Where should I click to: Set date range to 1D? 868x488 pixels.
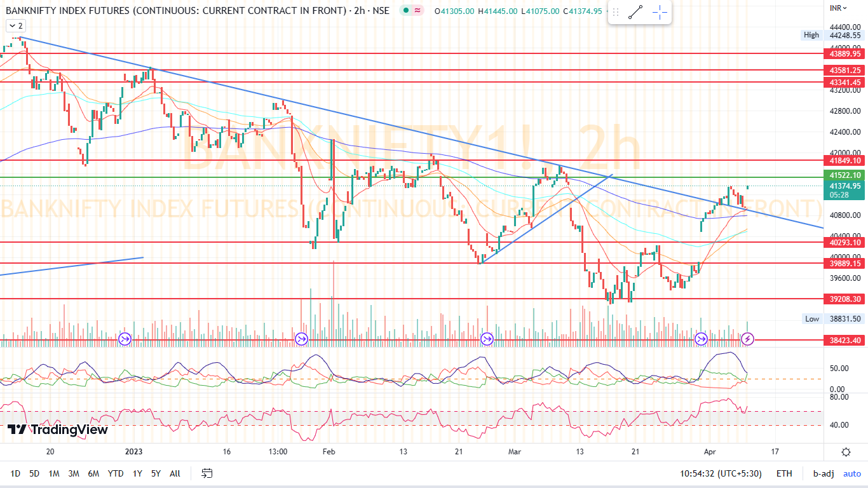(x=15, y=473)
